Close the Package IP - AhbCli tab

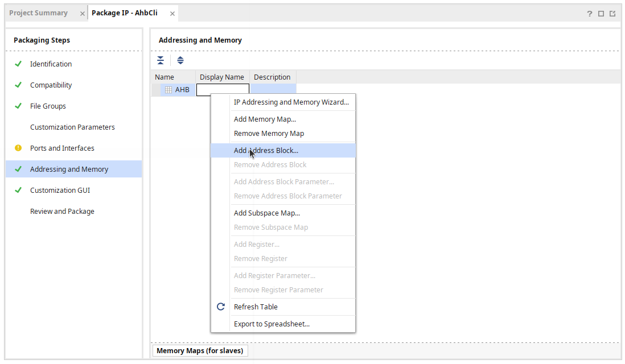(172, 14)
